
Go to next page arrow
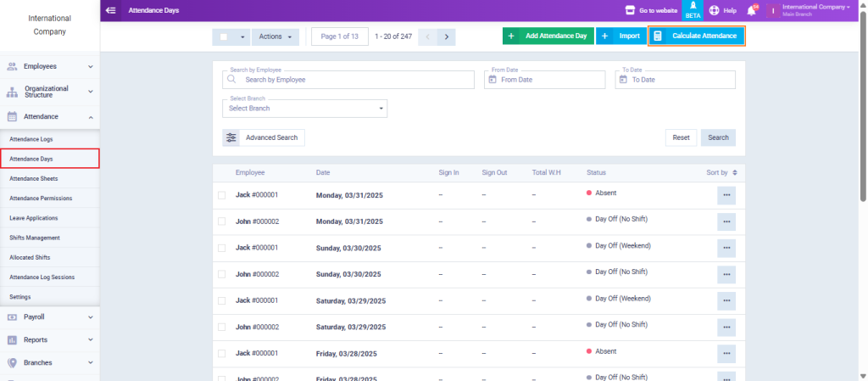(446, 37)
